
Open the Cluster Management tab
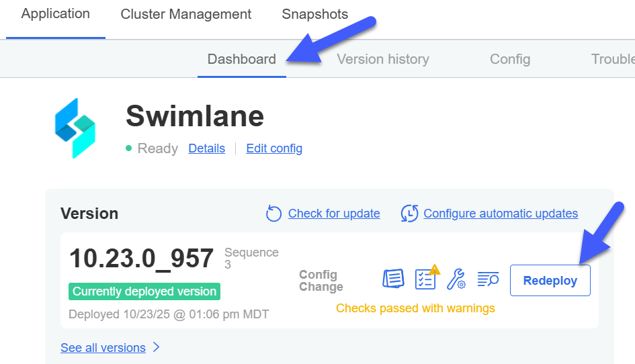186,14
